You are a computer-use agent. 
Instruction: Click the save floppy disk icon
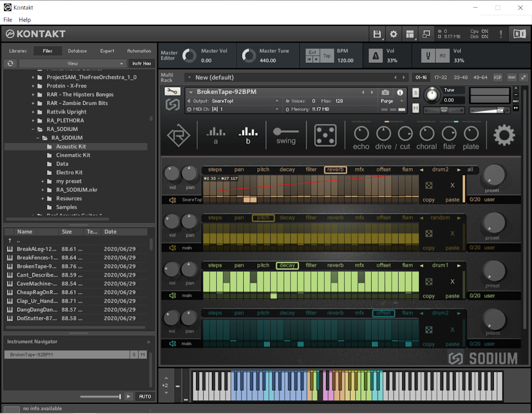(377, 34)
